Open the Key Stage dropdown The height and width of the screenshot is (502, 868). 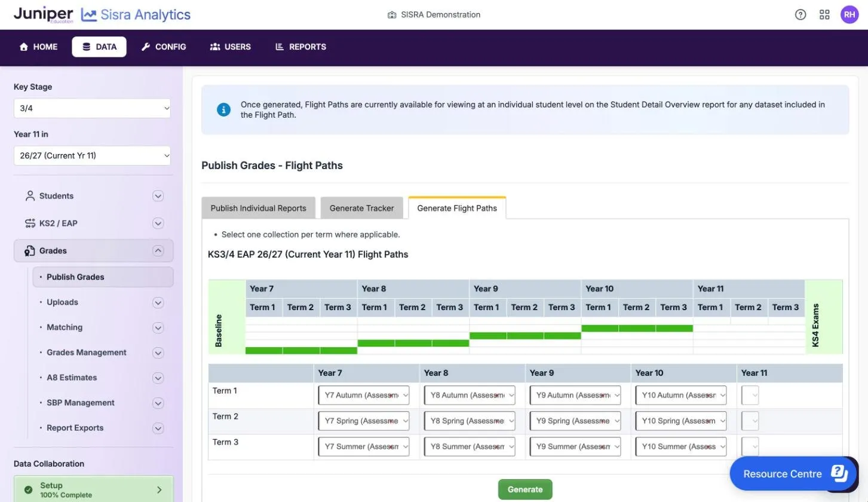(92, 108)
